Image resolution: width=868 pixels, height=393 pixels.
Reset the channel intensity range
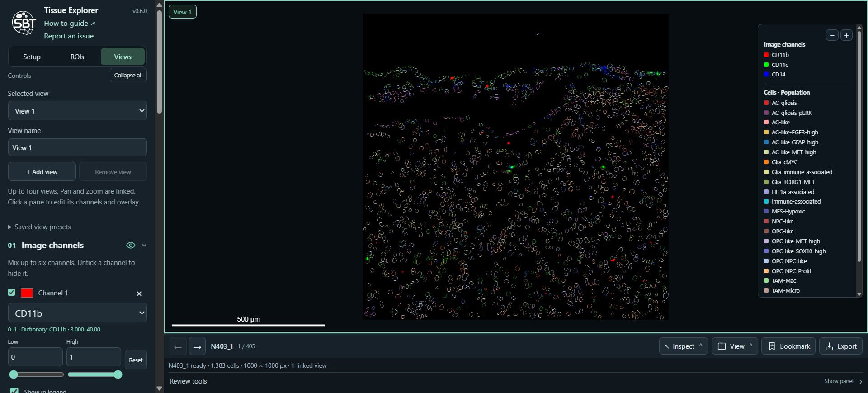click(136, 360)
